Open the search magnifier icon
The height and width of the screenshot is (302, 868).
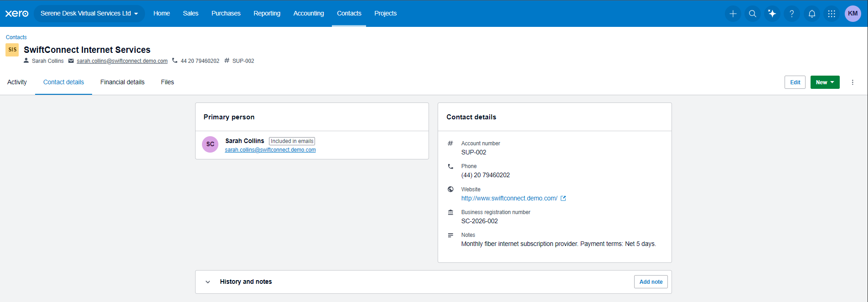753,14
